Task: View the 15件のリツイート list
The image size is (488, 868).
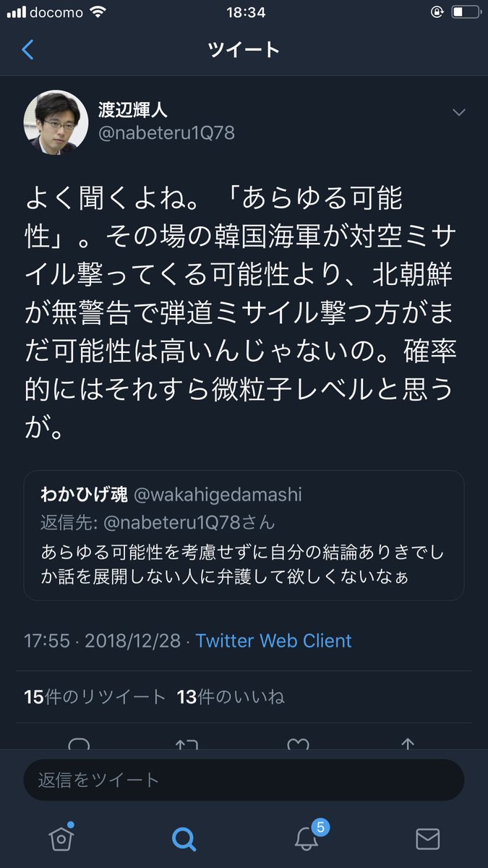Action: coord(95,697)
